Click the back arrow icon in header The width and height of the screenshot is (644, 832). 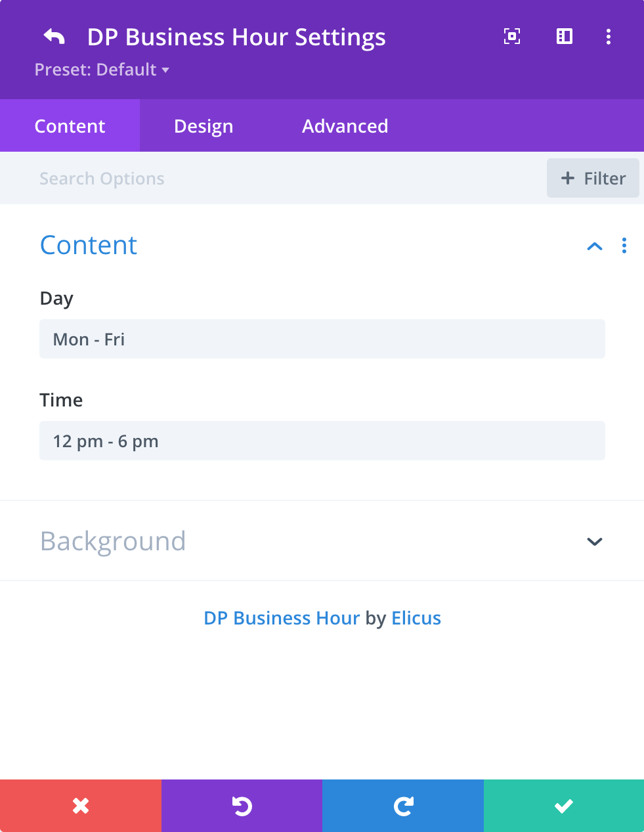click(54, 37)
